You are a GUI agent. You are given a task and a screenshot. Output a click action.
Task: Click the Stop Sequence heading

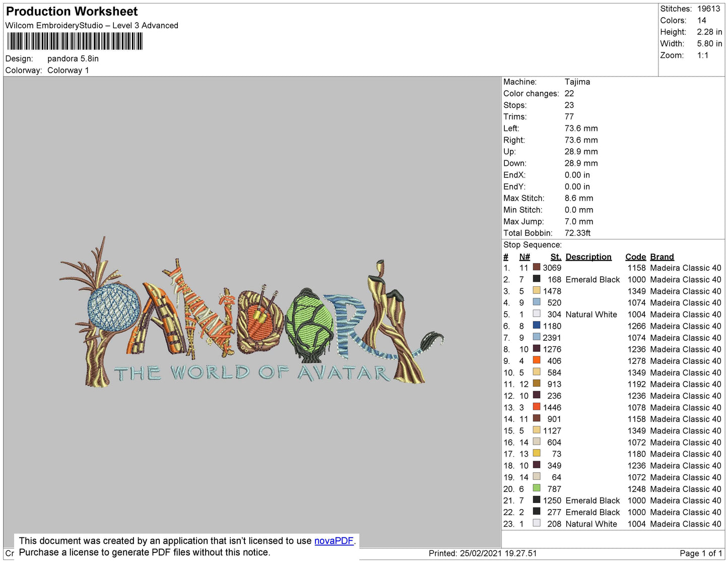[533, 244]
